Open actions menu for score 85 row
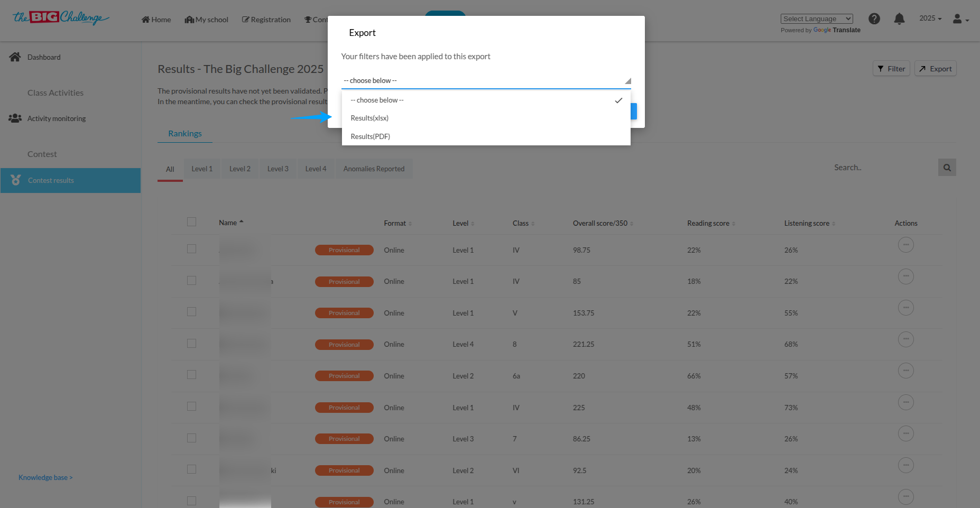The image size is (980, 508). [x=906, y=276]
